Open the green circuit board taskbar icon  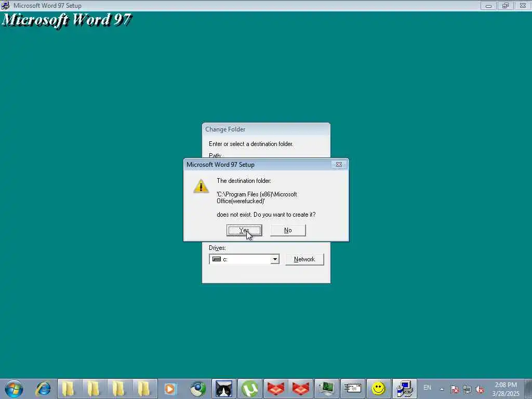click(x=326, y=389)
